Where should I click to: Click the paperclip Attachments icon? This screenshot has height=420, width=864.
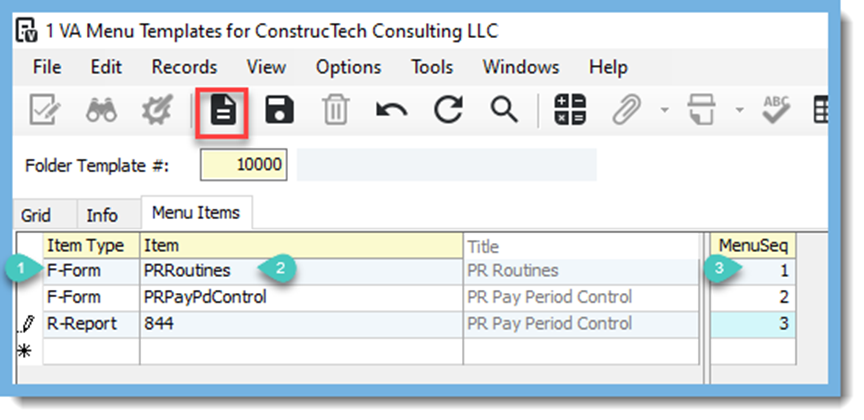click(628, 110)
